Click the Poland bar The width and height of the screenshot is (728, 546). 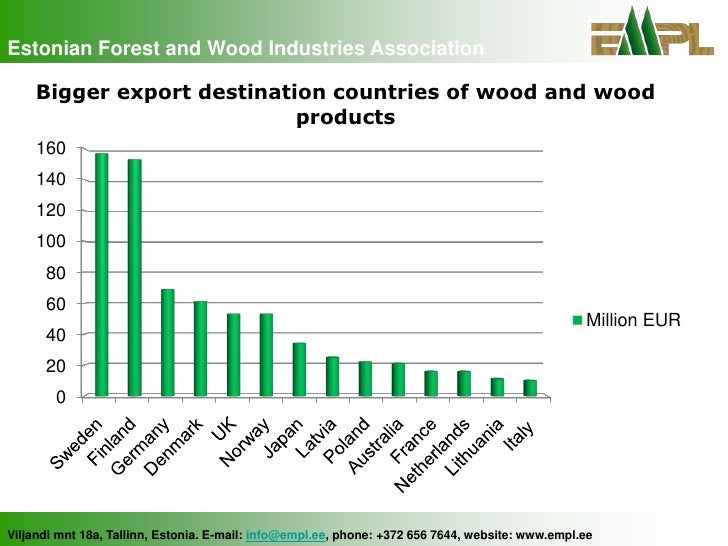tap(365, 379)
